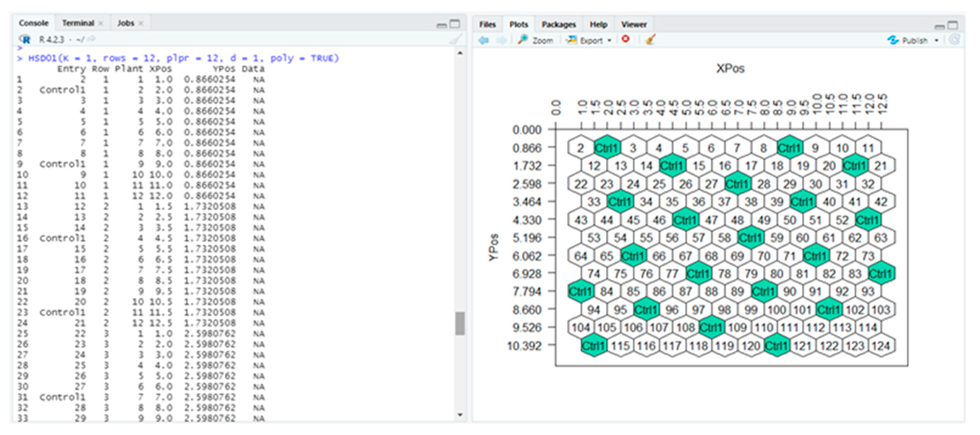Click console vertical scrollbar thumb
Image resolution: width=980 pixels, height=435 pixels.
click(x=460, y=324)
